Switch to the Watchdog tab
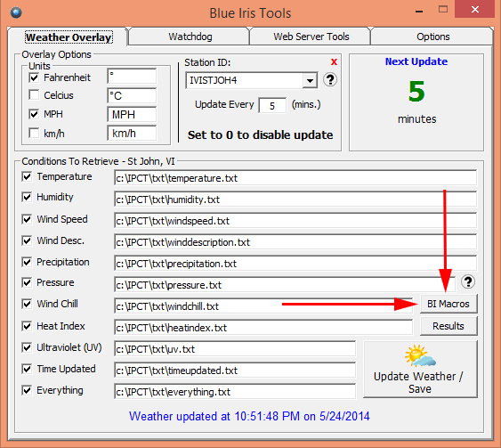 pyautogui.click(x=190, y=37)
